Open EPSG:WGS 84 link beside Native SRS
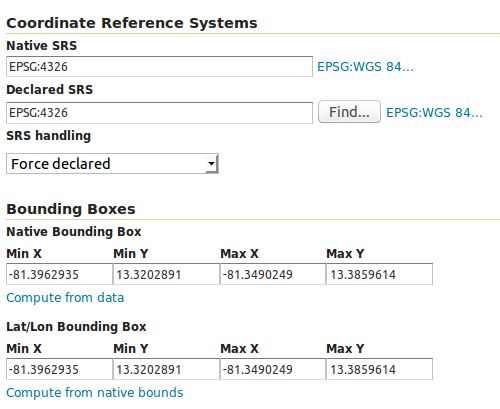Viewport: 500px width, 409px height. tap(365, 67)
